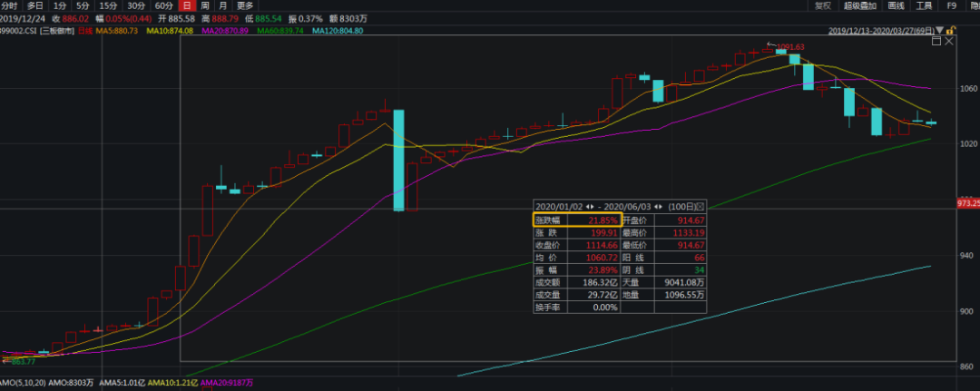Viewport: 980px width, 391px height.
Task: Switch to the 周 weekly period tab
Action: pos(204,5)
